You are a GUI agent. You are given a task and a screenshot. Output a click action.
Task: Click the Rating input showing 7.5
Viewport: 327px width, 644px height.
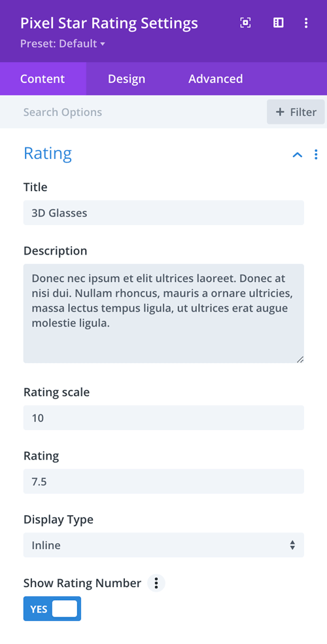(x=163, y=481)
